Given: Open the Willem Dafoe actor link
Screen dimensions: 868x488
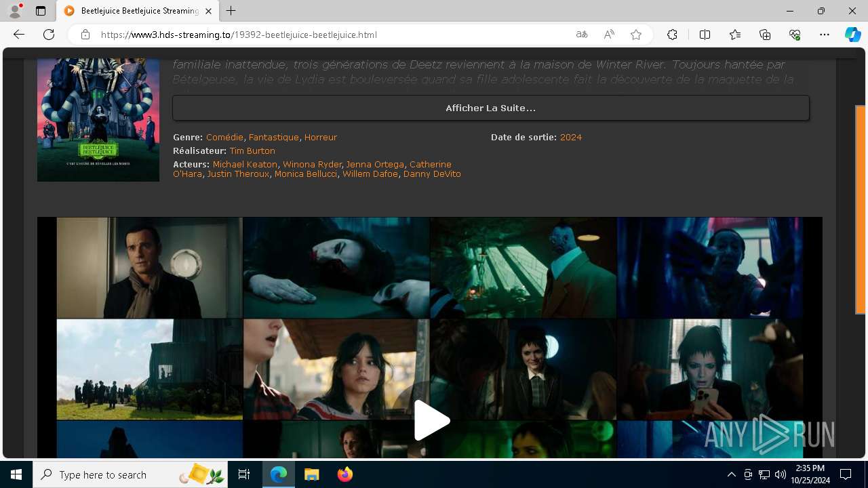Looking at the screenshot, I should 370,174.
